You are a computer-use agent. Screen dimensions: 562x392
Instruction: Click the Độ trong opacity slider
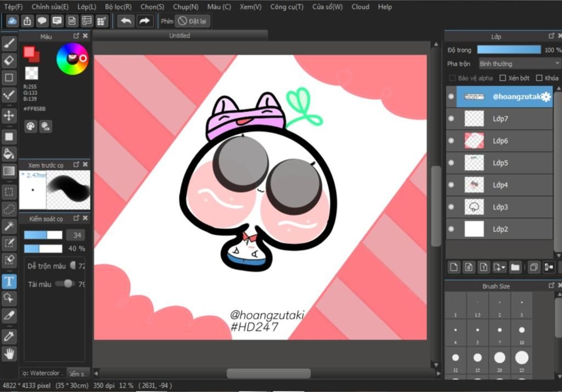pos(509,49)
